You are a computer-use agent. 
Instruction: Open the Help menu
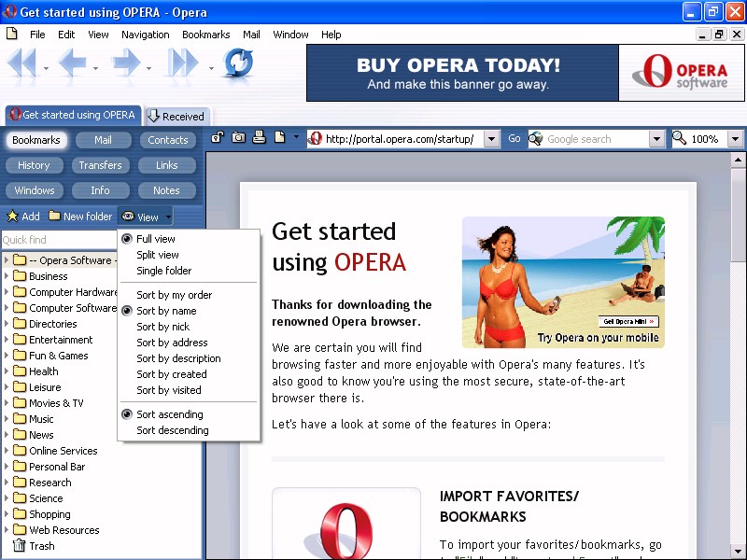click(331, 35)
